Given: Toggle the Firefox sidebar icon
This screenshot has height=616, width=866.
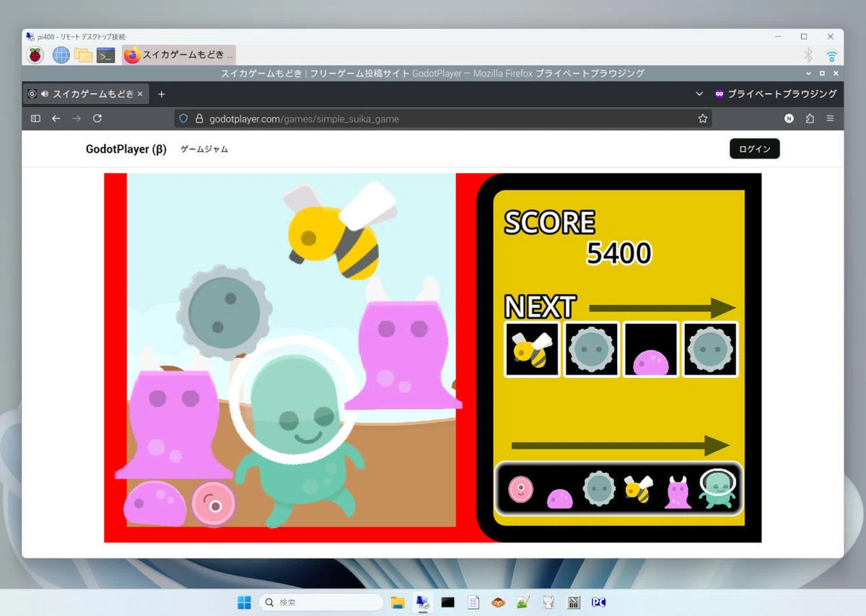Looking at the screenshot, I should (35, 118).
